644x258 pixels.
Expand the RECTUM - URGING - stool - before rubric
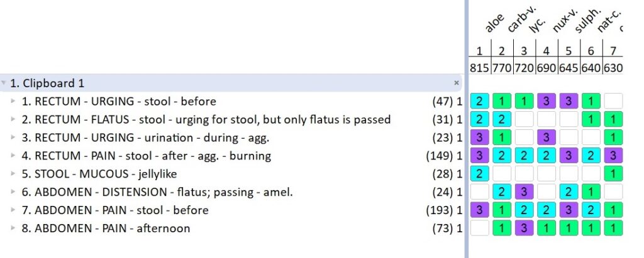click(12, 101)
